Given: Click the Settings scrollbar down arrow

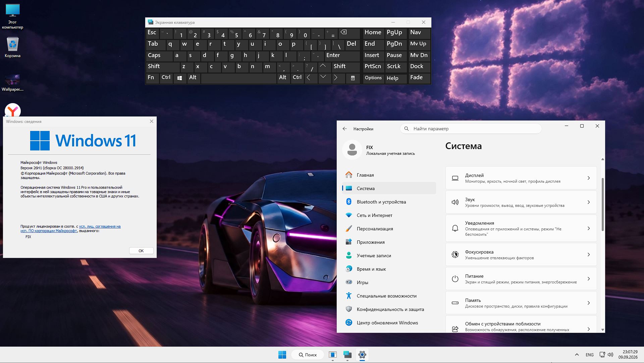Looking at the screenshot, I should point(602,330).
